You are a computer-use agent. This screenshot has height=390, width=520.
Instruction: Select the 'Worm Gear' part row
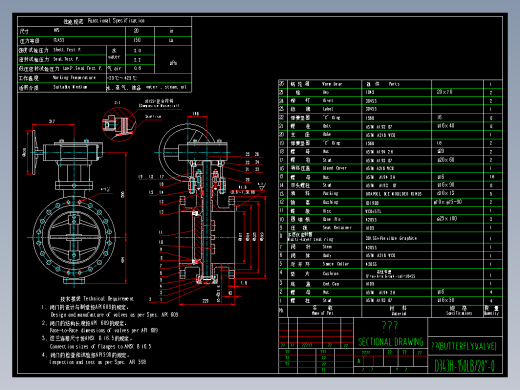390,84
